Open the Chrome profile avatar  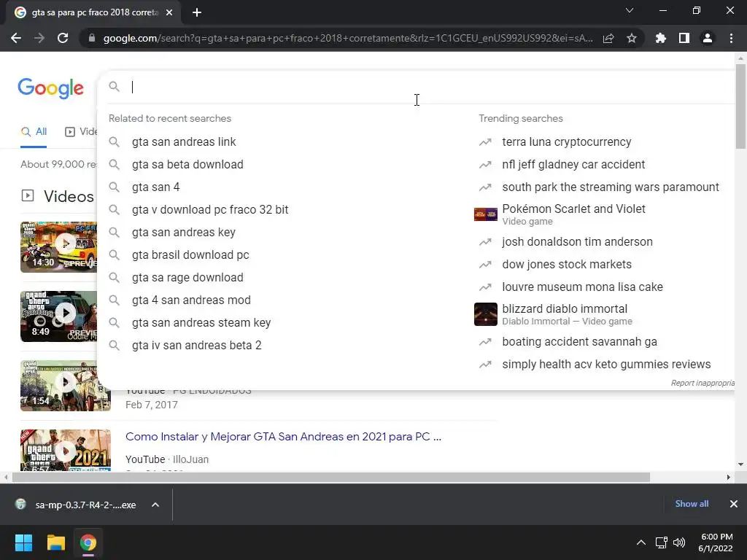(708, 38)
